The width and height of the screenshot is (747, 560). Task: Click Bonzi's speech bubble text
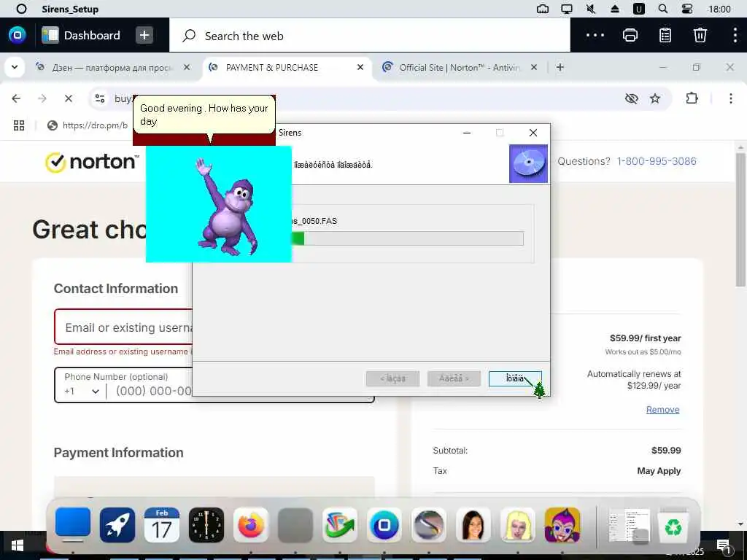point(204,114)
